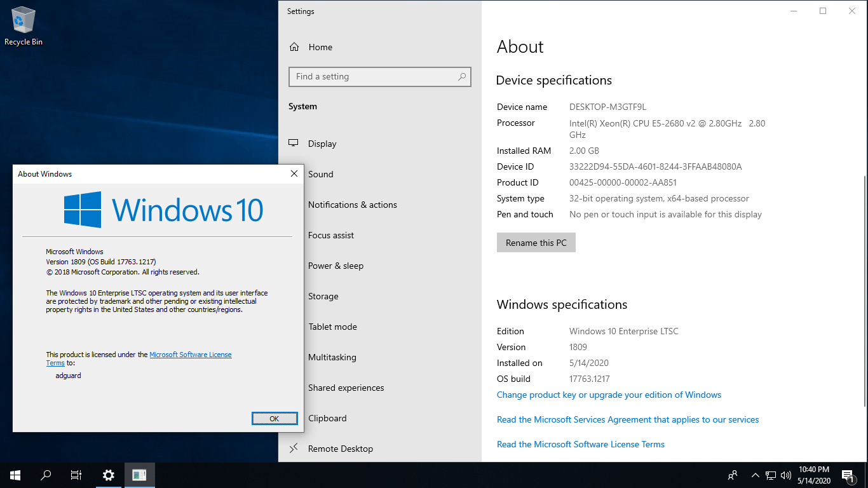Click the winver app taskbar icon
Viewport: 868px width, 488px height.
[139, 475]
